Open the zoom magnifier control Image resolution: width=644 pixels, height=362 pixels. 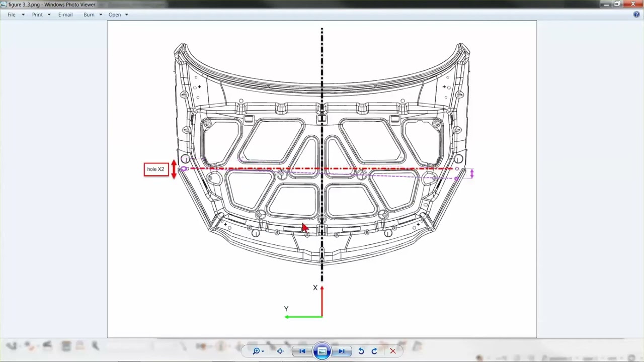(258, 351)
